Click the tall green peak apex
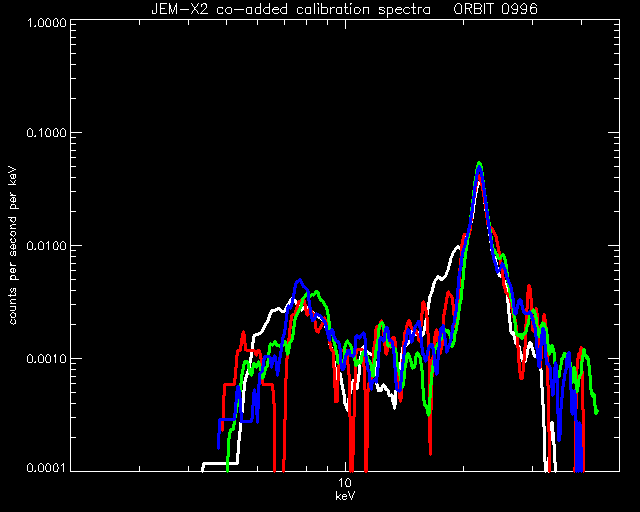 [x=480, y=163]
